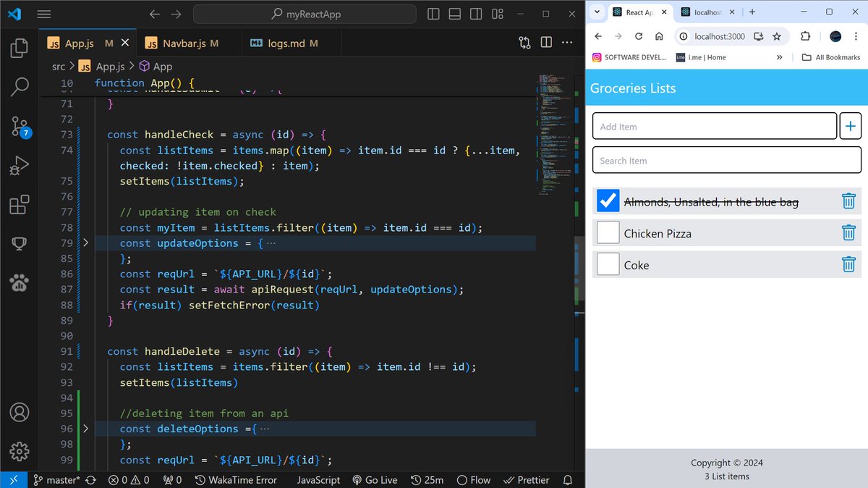Image resolution: width=868 pixels, height=488 pixels.
Task: Click the master branch status item
Action: (x=59, y=480)
